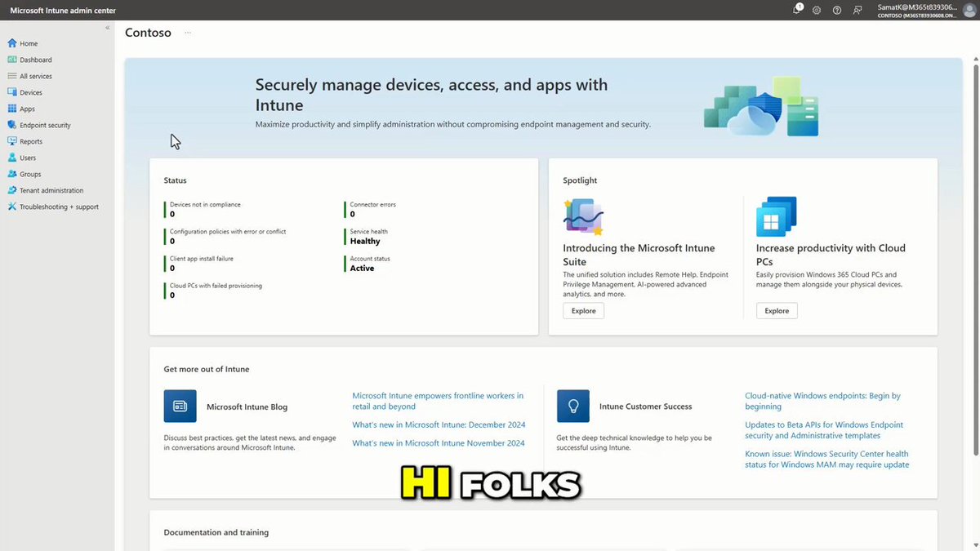Open the Troubleshooting + support wrench icon
Viewport: 980px width, 551px height.
[x=12, y=207]
